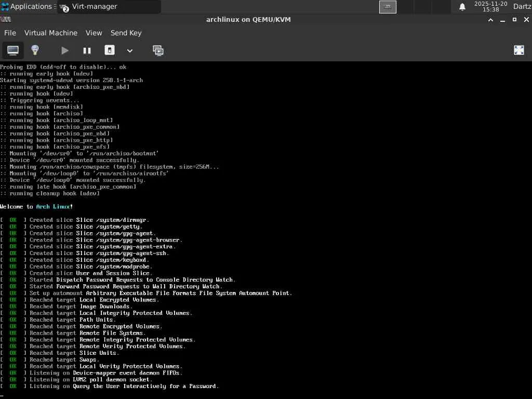The width and height of the screenshot is (532, 399).
Task: Click the date and time clock
Action: [490, 6]
